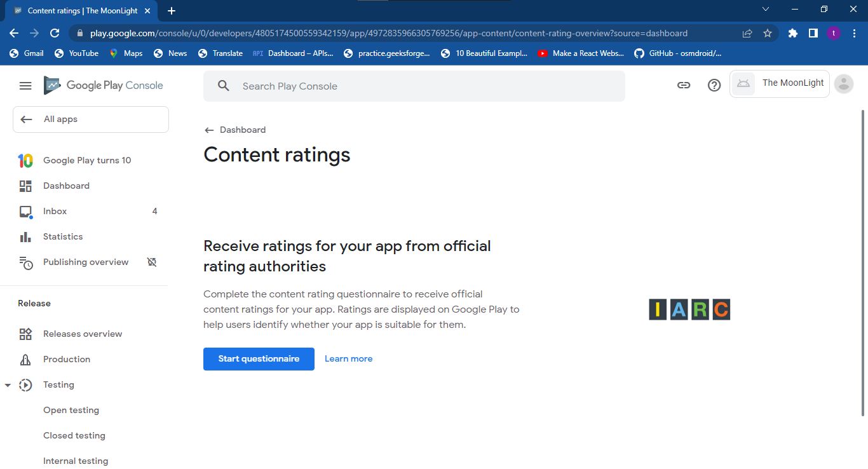Copy page link with chain icon
Screen dimensions: 868x469
click(684, 85)
